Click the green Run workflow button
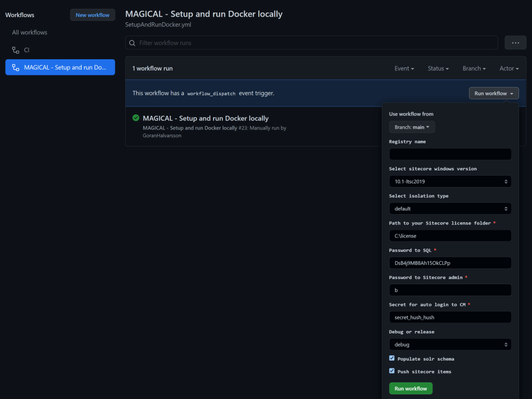 tap(410, 389)
